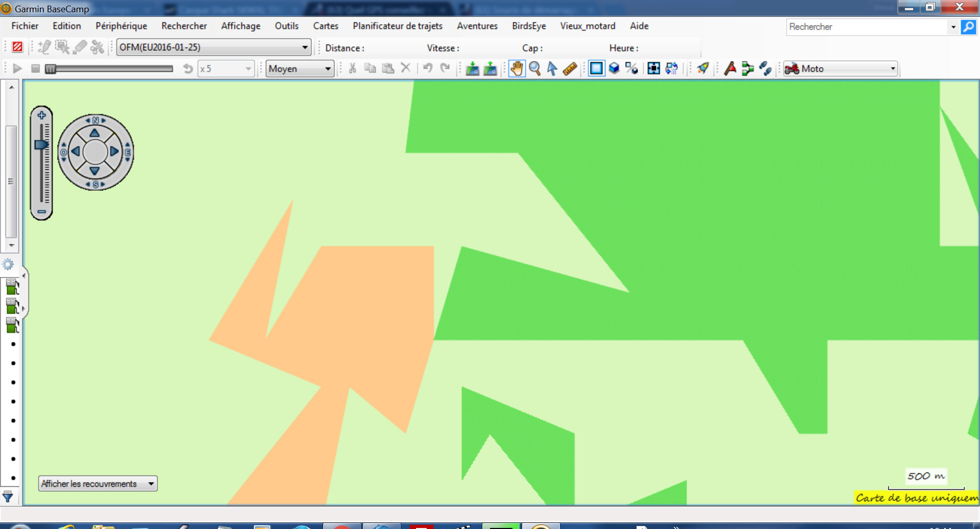Click the map zoom slider handle

click(41, 145)
